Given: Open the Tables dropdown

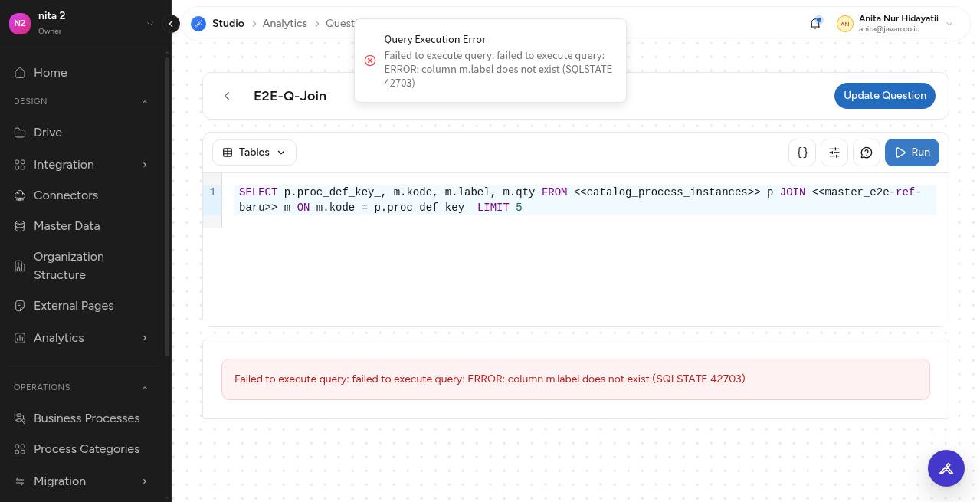Looking at the screenshot, I should (x=254, y=153).
